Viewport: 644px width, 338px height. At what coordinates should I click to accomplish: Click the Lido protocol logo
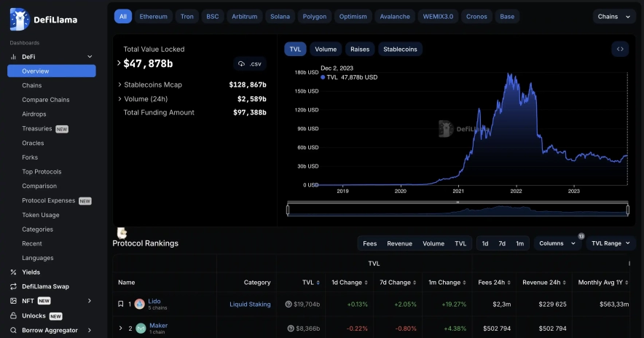[139, 304]
